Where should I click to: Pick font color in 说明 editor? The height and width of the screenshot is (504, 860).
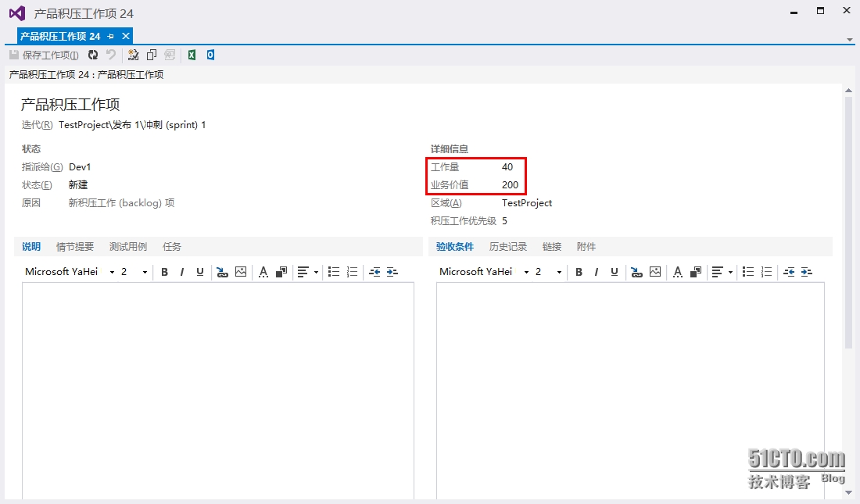click(263, 272)
